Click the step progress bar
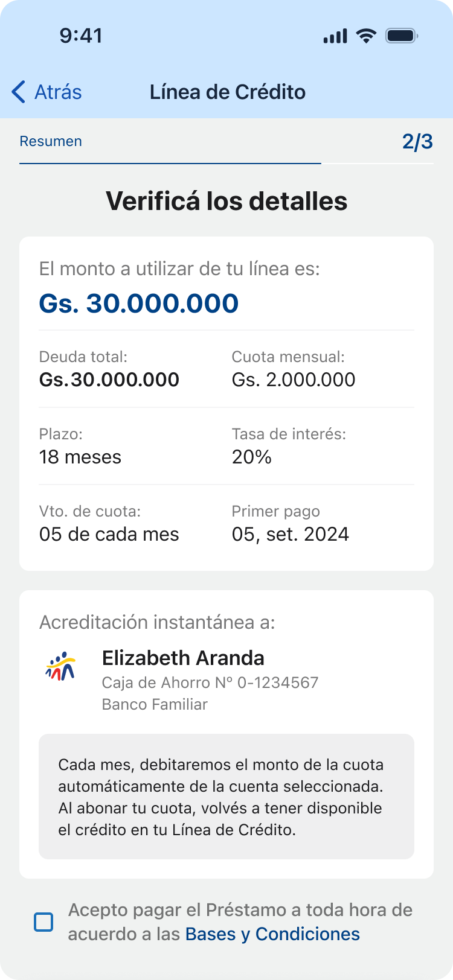The width and height of the screenshot is (453, 980). [x=226, y=163]
